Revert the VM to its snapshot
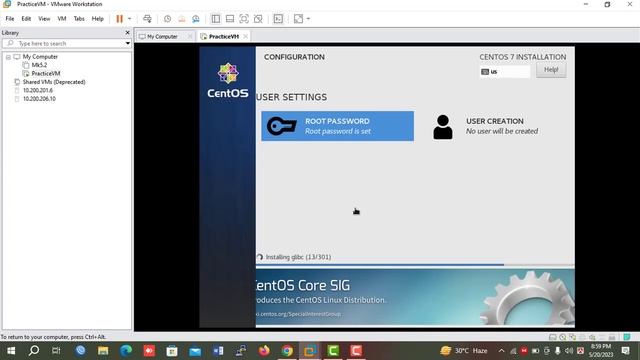 coord(182,19)
